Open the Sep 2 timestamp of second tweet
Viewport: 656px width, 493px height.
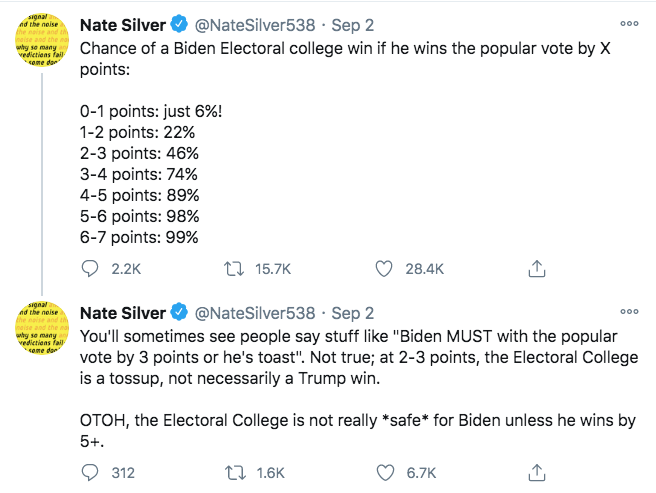[353, 313]
